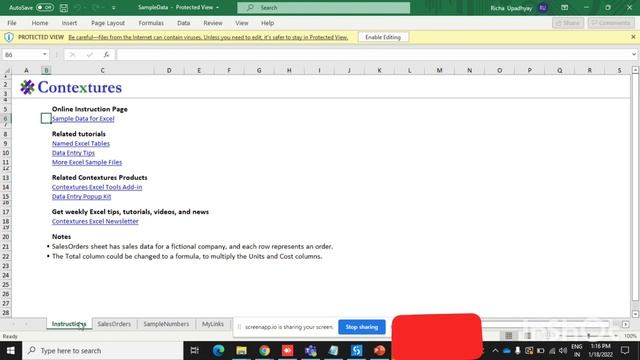Click vertical scrollbar down arrow

(x=635, y=314)
